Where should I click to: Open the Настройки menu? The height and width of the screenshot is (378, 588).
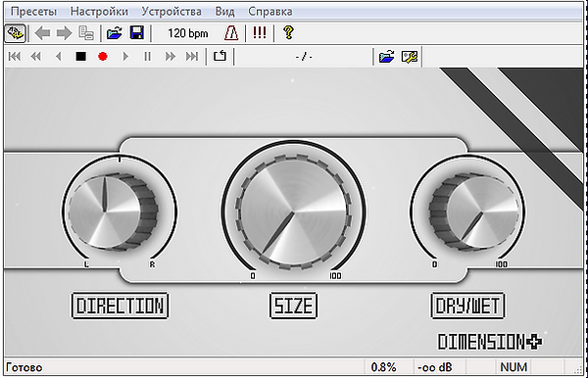pos(99,12)
